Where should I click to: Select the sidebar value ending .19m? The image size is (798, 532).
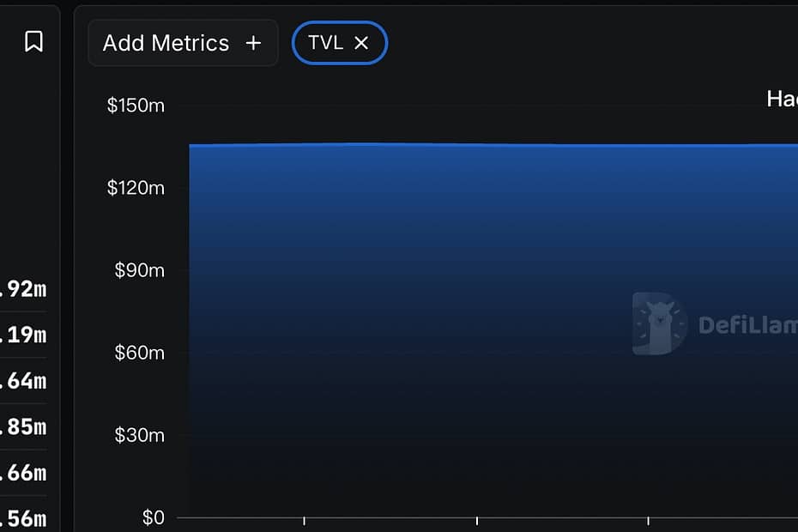click(23, 335)
